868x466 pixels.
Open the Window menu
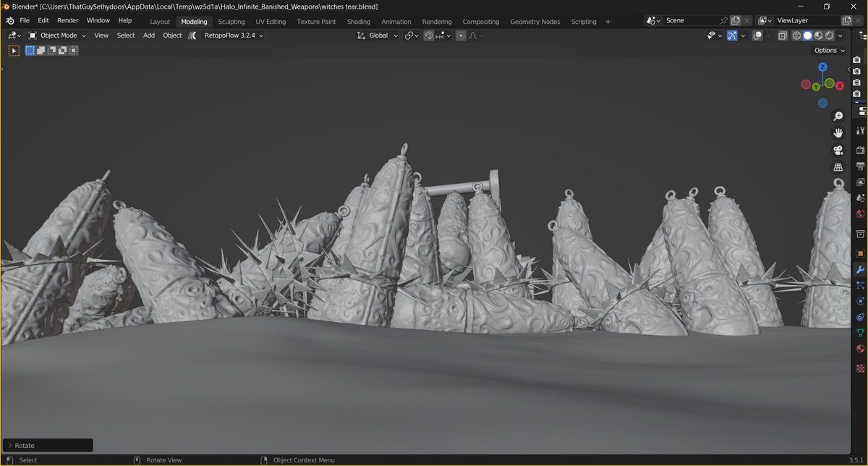coord(98,21)
